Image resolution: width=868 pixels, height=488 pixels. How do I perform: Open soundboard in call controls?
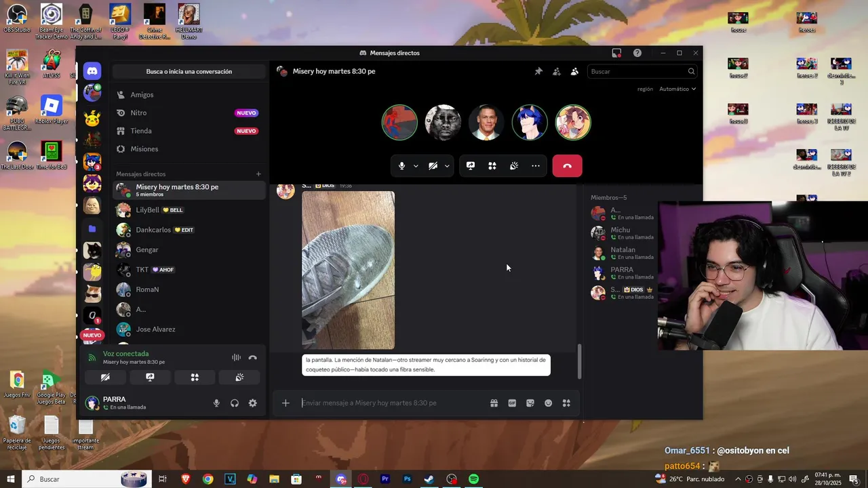click(x=514, y=165)
